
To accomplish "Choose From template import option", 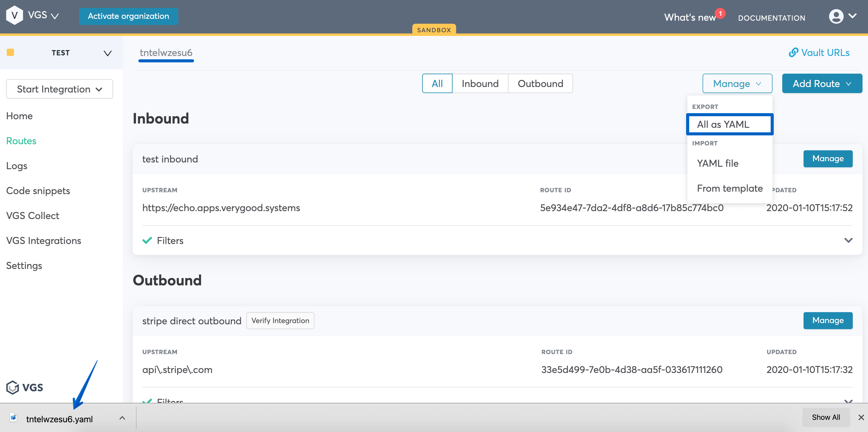I will [x=730, y=188].
